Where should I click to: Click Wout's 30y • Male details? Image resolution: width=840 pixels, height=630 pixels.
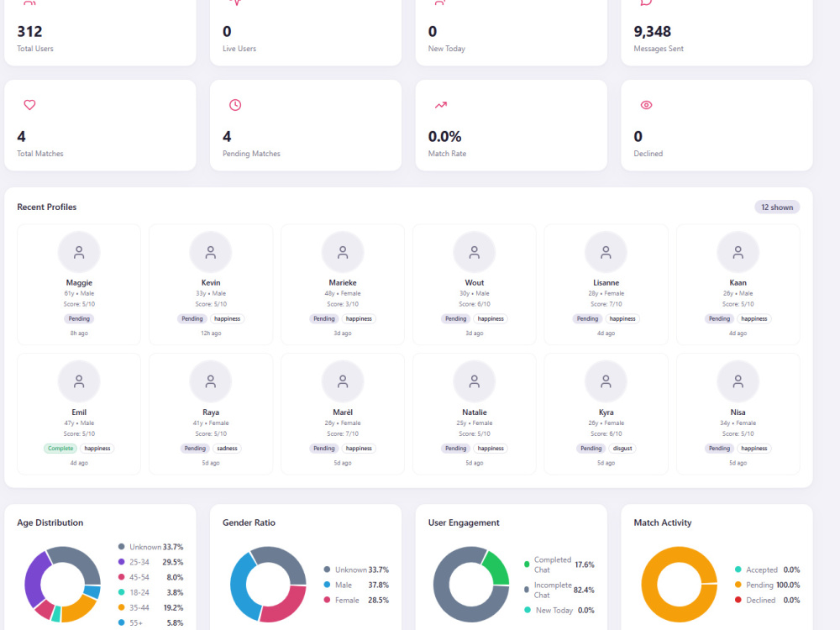pos(474,293)
